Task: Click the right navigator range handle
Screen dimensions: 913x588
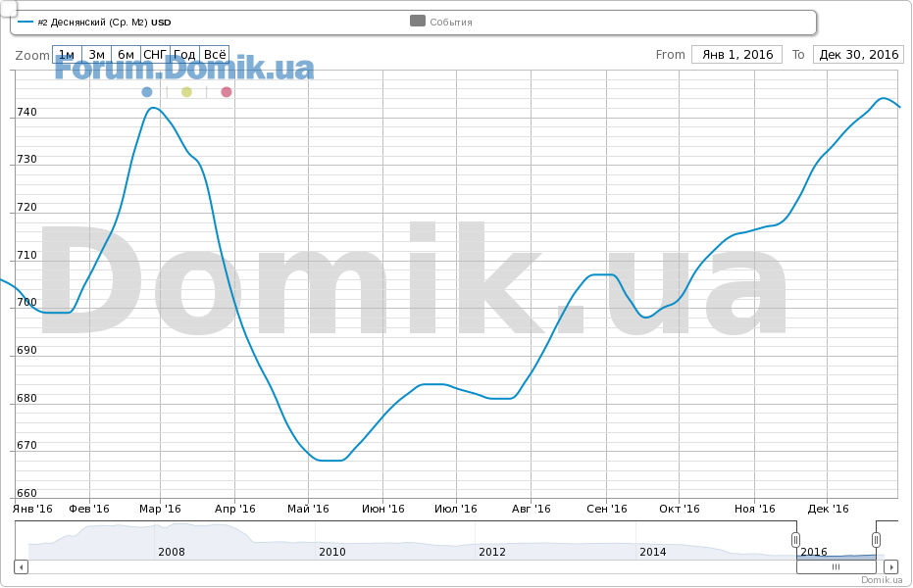Action: tap(876, 540)
